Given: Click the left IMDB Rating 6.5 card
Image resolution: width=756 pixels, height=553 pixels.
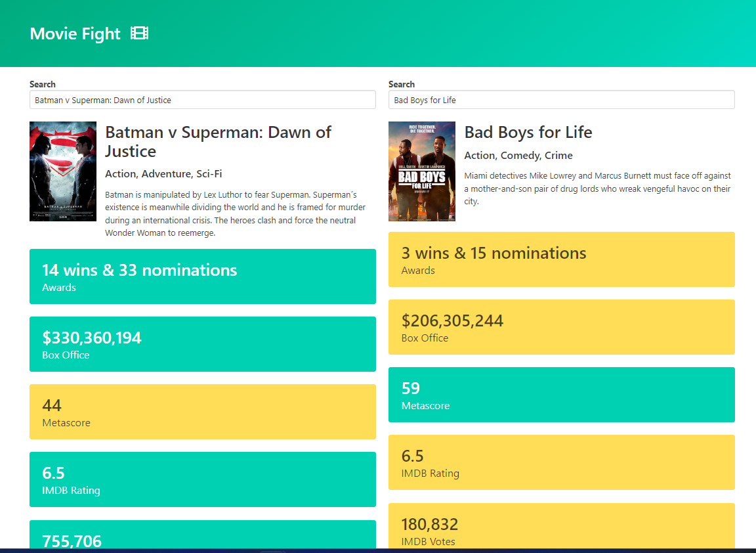Looking at the screenshot, I should (x=202, y=479).
